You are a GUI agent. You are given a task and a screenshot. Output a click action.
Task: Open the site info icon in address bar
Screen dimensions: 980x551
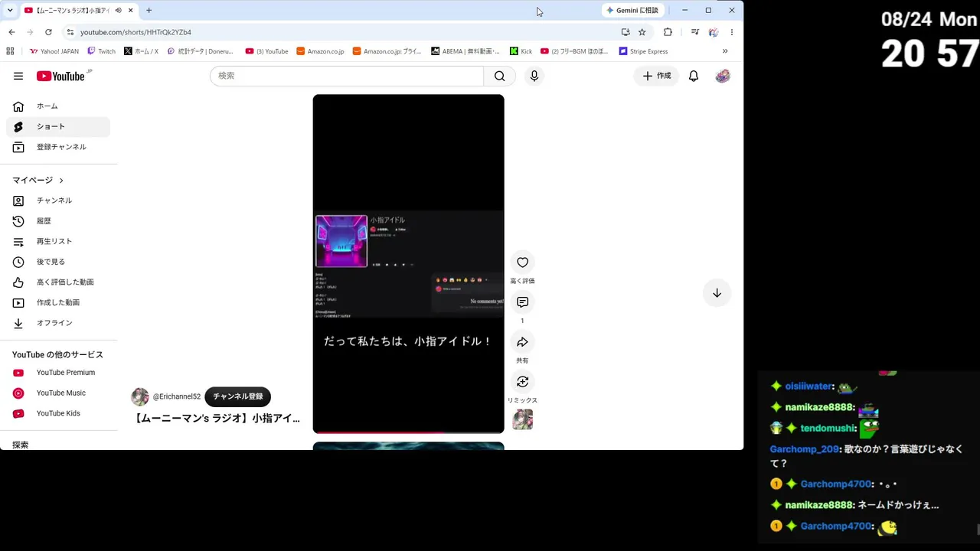70,32
